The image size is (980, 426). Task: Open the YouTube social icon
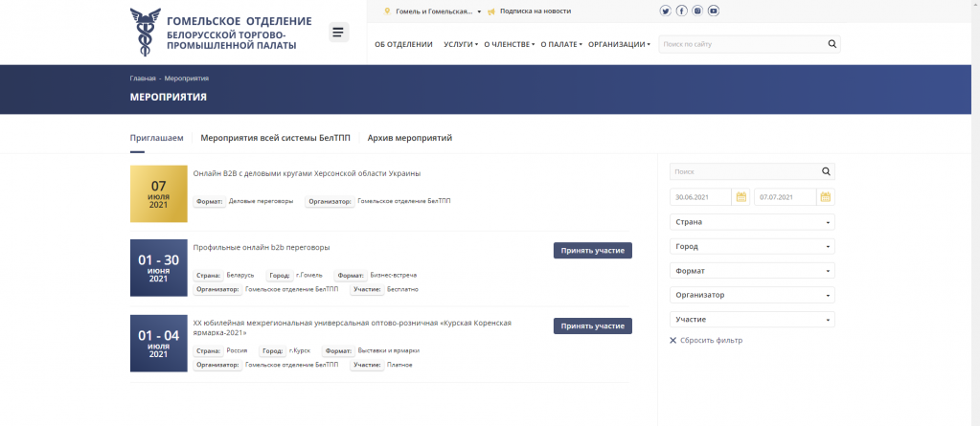tap(714, 11)
